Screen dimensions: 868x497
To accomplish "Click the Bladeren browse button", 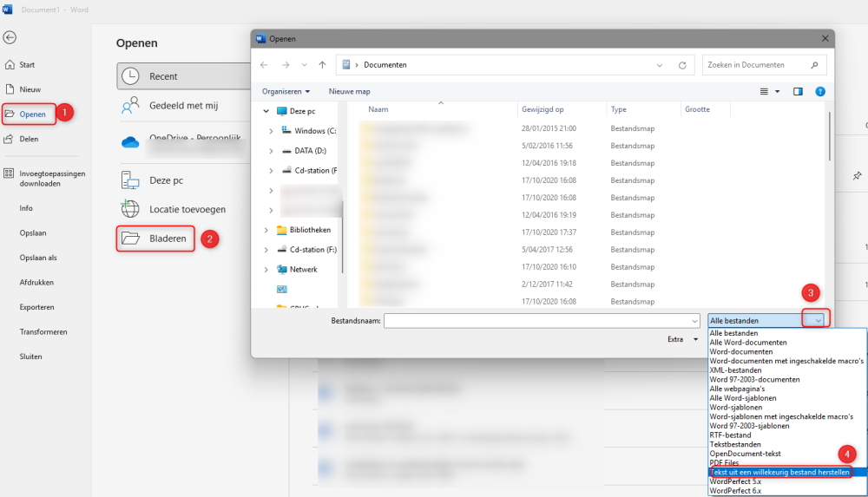I will tap(155, 239).
